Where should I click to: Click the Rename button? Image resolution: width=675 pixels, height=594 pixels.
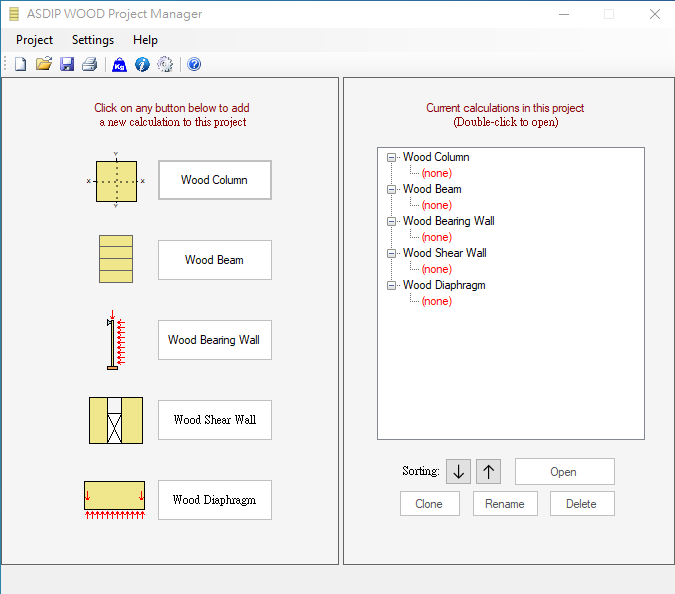[505, 504]
